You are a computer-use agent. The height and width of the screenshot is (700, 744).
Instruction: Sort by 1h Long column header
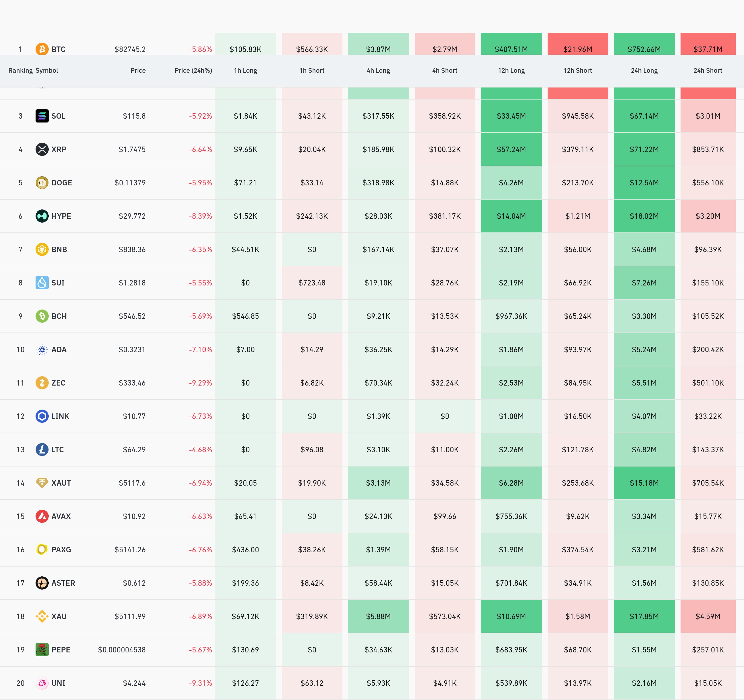pyautogui.click(x=246, y=70)
